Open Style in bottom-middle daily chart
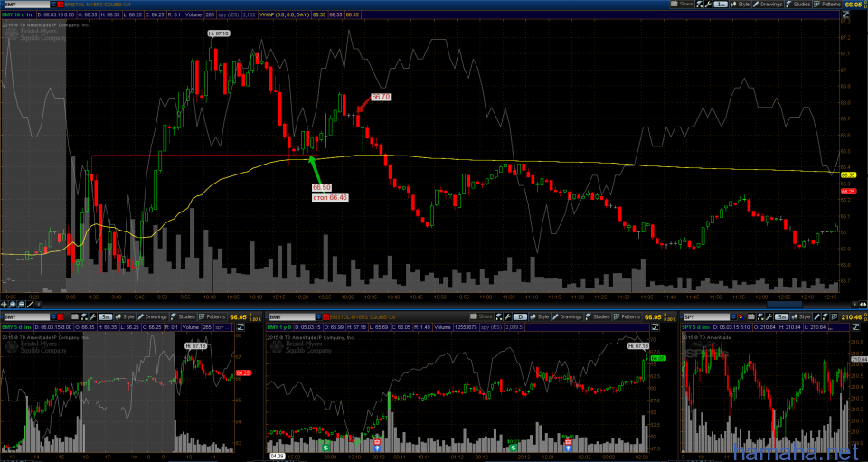Viewport: 868px width, 462px height. pos(539,317)
